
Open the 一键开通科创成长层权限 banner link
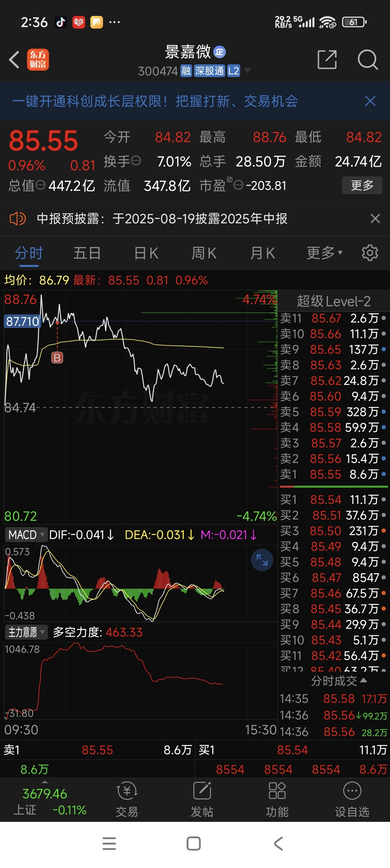[x=155, y=101]
